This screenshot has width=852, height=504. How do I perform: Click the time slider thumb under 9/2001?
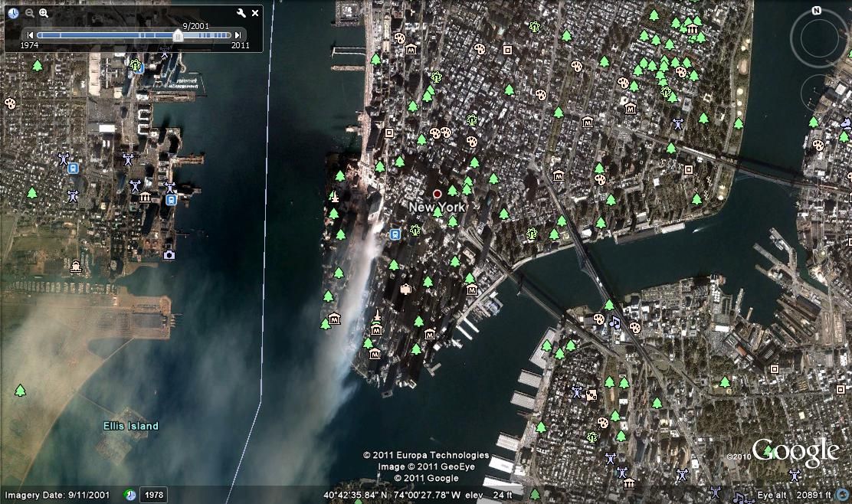(x=178, y=35)
